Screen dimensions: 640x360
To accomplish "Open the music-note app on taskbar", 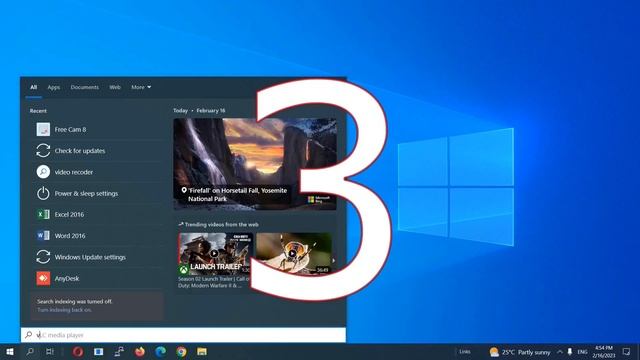I will point(119,351).
